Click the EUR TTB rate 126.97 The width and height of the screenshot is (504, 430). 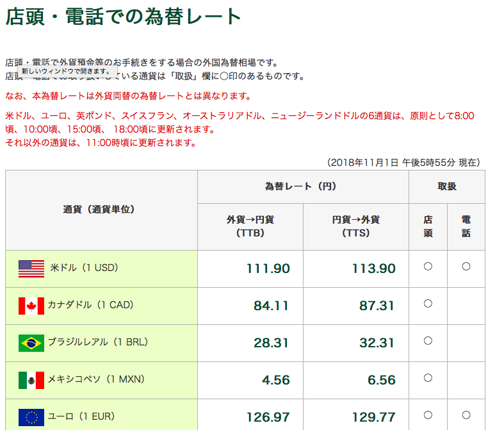point(268,417)
